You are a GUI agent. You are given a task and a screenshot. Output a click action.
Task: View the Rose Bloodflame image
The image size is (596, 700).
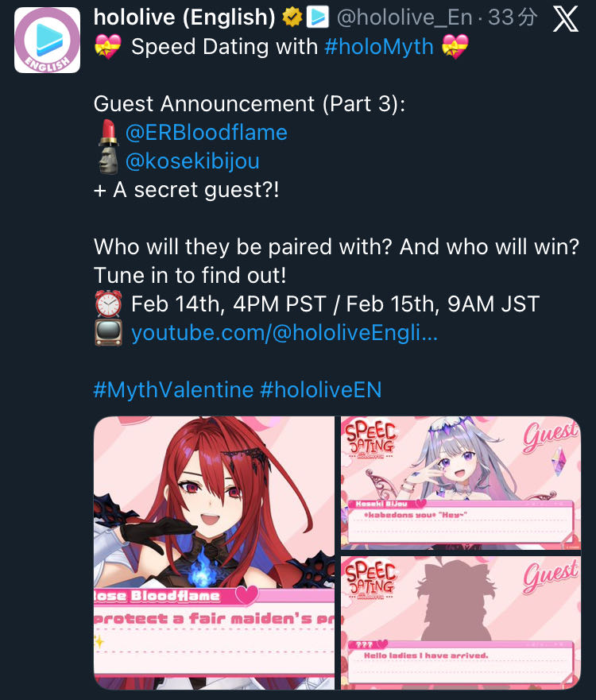(214, 553)
